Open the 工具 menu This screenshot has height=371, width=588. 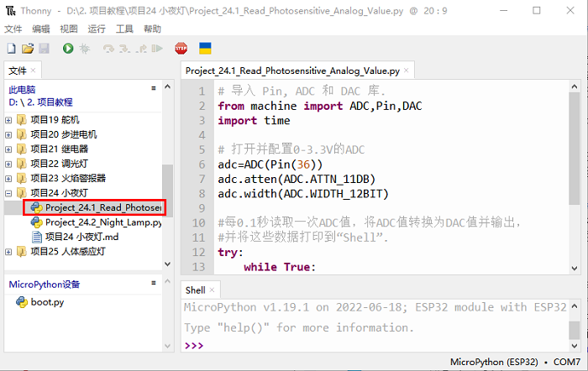click(x=124, y=29)
